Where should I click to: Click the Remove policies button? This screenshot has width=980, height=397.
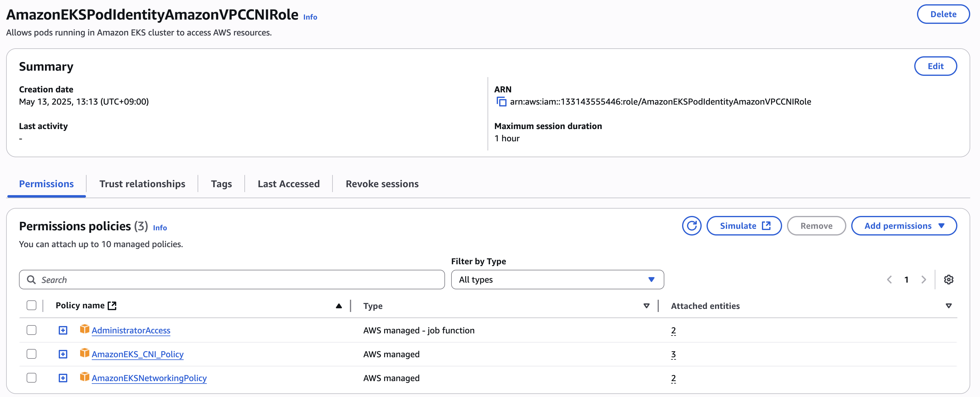click(816, 226)
